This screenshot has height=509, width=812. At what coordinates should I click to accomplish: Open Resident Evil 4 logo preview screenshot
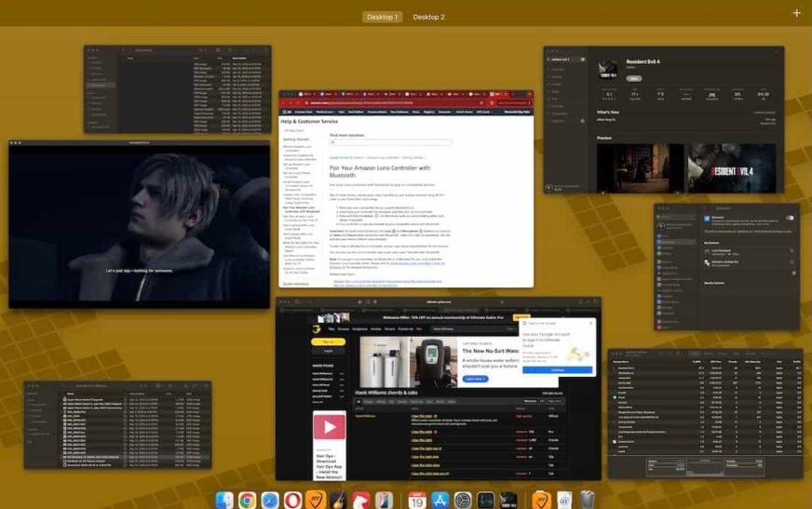point(732,168)
